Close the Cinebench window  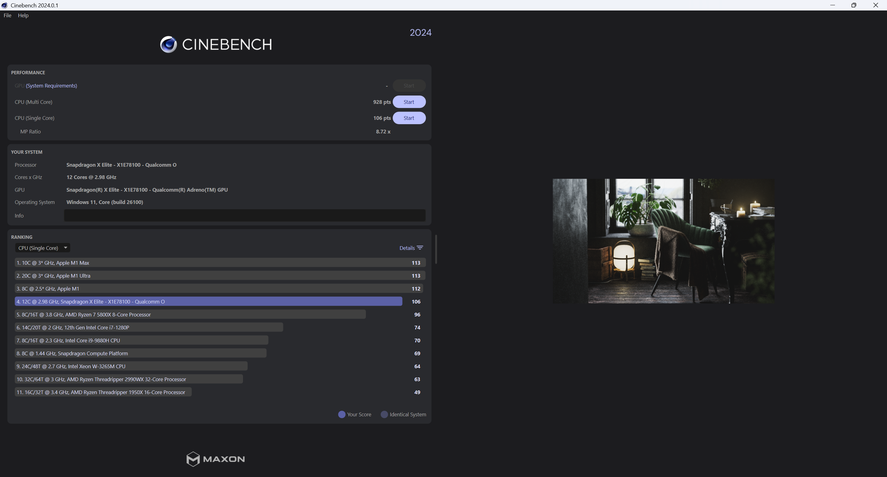click(876, 5)
